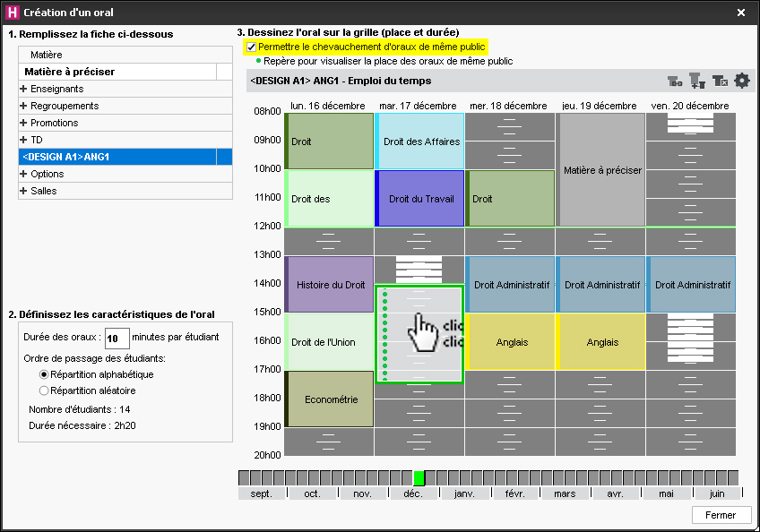Jump to sept. on the year bar

[x=262, y=493]
